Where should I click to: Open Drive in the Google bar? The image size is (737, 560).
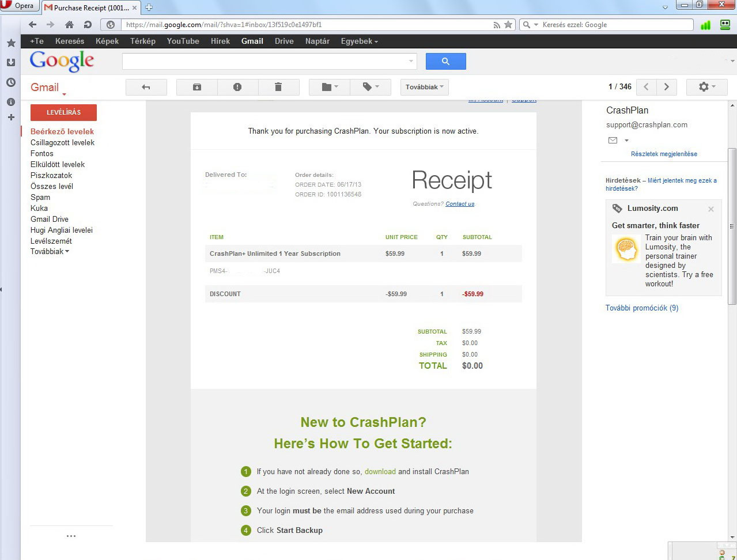pyautogui.click(x=284, y=41)
